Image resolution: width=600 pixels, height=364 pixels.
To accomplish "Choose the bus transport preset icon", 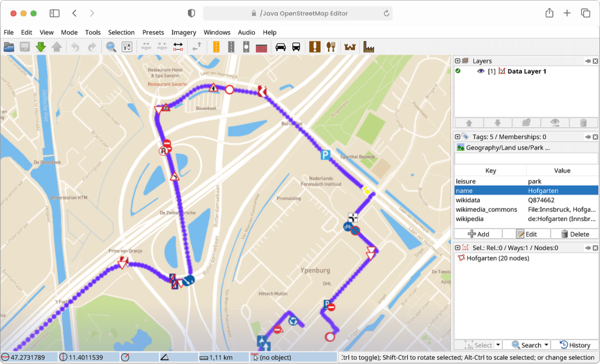I will tap(296, 47).
